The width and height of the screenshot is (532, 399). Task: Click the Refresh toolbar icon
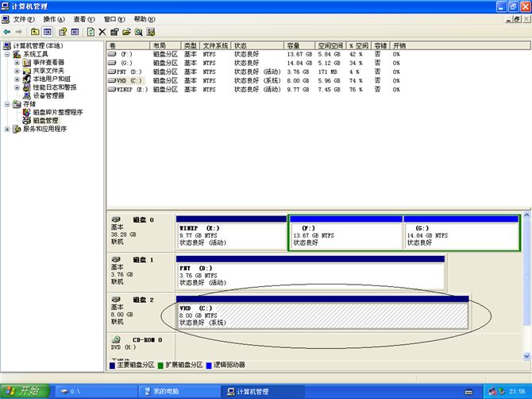tap(91, 32)
